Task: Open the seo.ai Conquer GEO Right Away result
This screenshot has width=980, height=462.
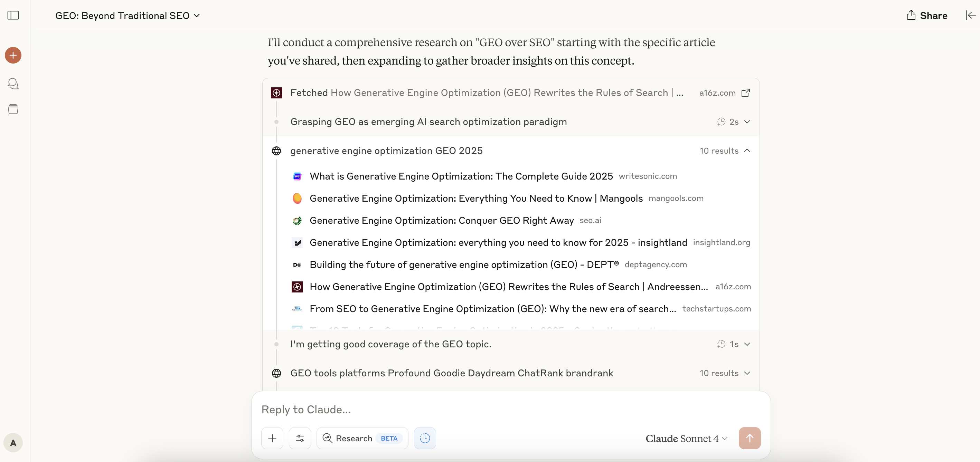Action: [x=442, y=221]
